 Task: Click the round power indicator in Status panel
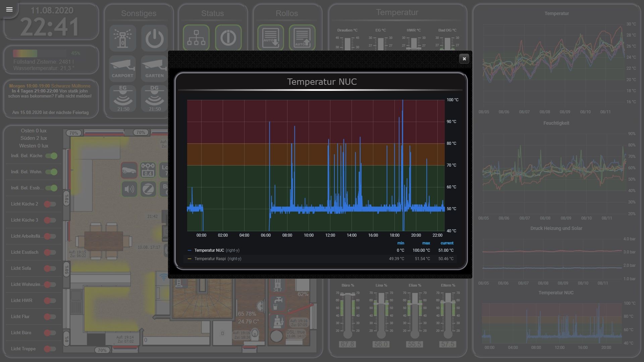[x=228, y=38]
